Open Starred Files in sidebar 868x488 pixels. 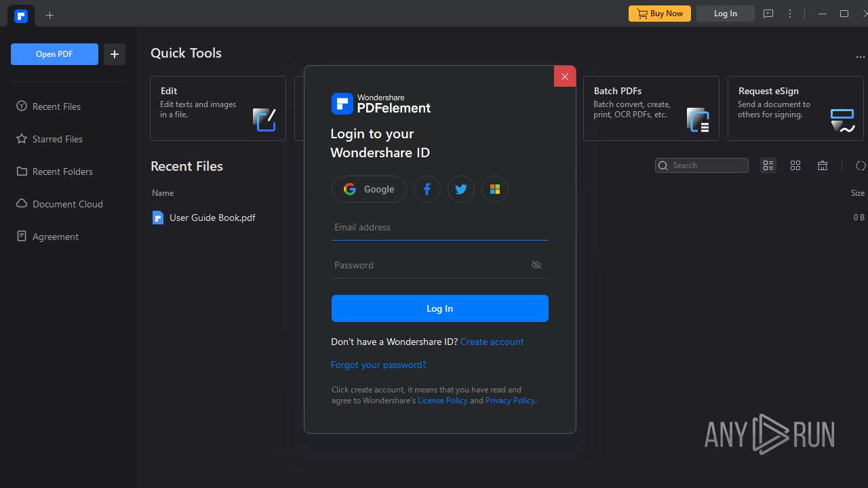pyautogui.click(x=49, y=139)
